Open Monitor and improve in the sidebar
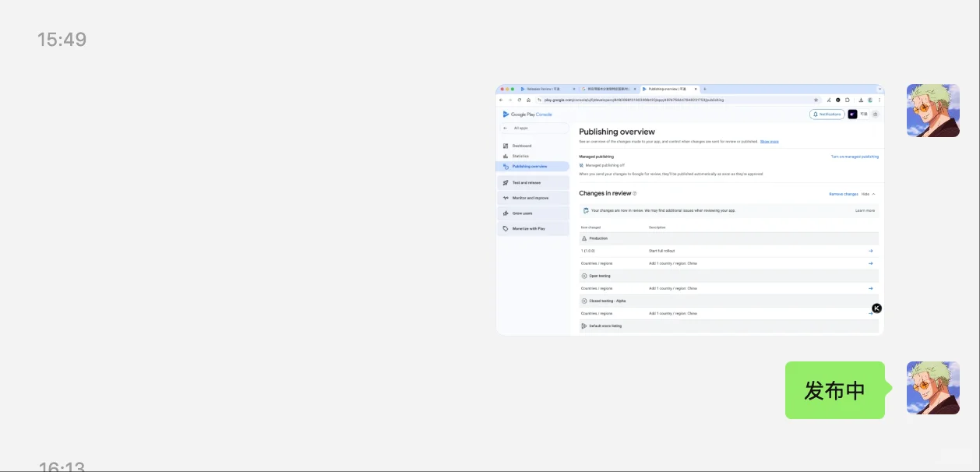 [533, 198]
